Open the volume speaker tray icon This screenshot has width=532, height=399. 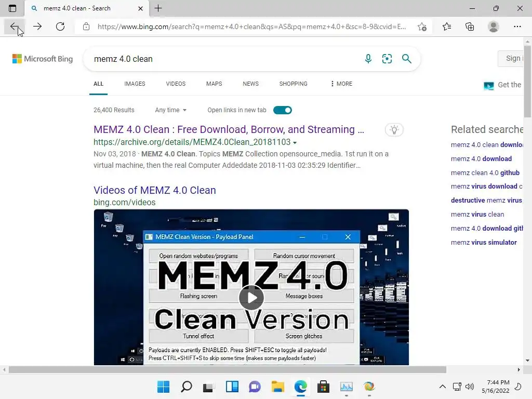(x=470, y=387)
